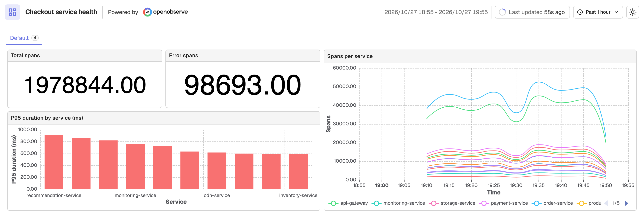Select the Default tab

click(x=24, y=38)
